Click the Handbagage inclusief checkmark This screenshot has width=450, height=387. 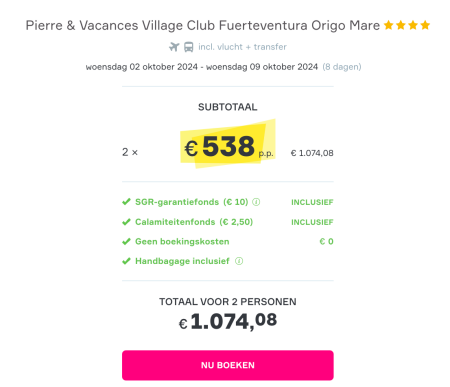point(126,261)
